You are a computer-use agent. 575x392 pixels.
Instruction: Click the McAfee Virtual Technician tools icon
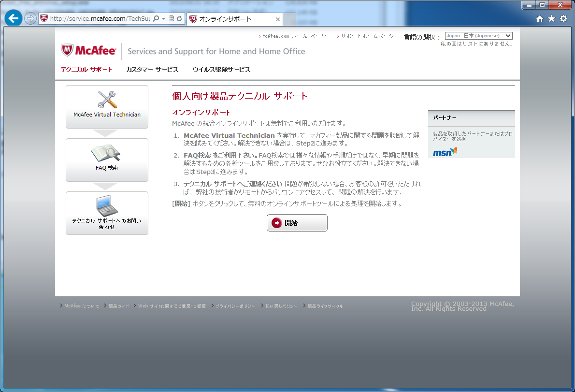[x=107, y=100]
